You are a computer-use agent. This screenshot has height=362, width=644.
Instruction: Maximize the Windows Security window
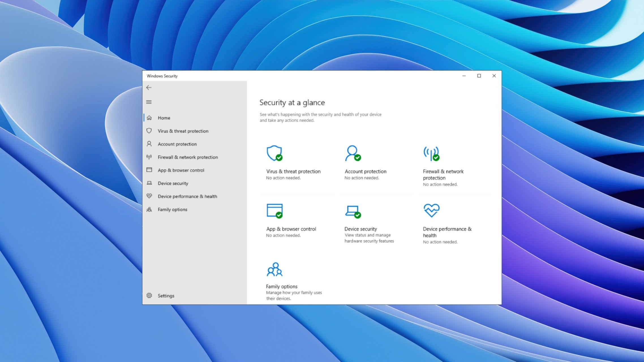click(x=479, y=76)
